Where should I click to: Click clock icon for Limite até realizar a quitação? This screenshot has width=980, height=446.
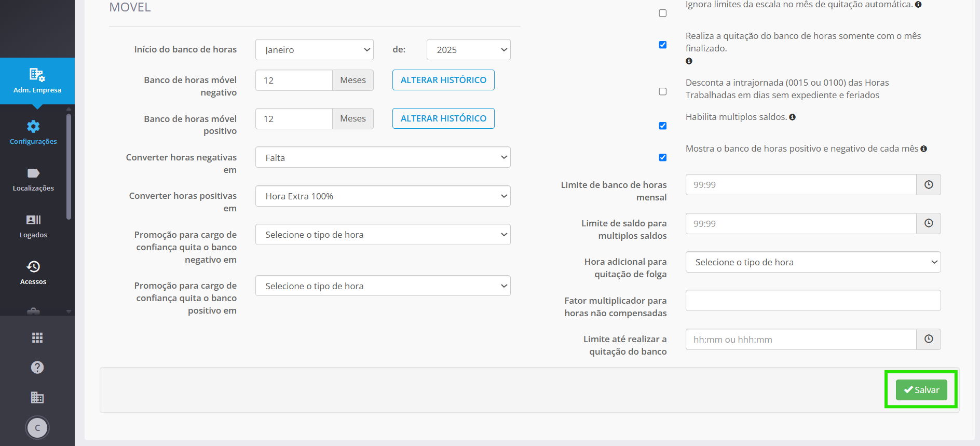click(x=929, y=339)
